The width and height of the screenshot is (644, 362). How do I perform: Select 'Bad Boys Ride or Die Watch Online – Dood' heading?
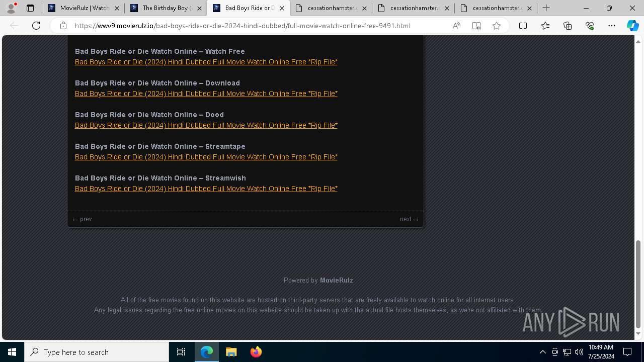[149, 115]
